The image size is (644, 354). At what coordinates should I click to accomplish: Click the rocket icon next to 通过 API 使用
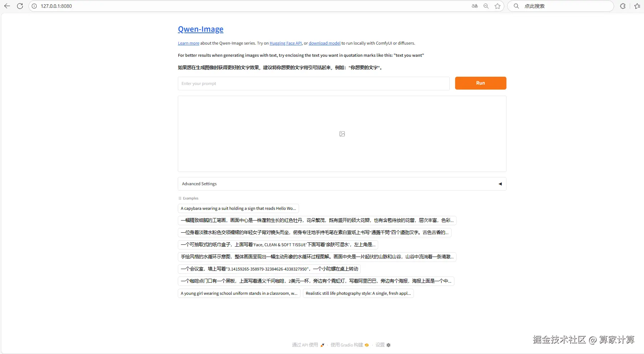[323, 345]
